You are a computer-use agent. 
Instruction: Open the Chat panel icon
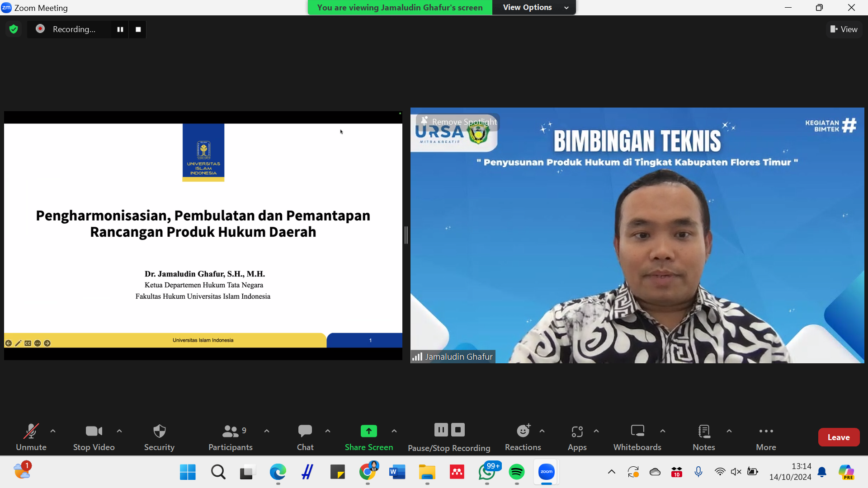click(x=305, y=432)
